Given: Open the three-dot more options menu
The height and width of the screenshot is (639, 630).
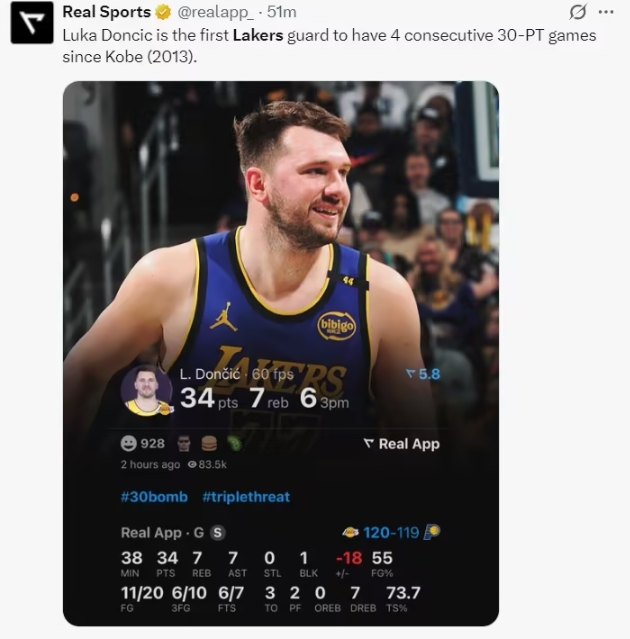Looking at the screenshot, I should (606, 12).
